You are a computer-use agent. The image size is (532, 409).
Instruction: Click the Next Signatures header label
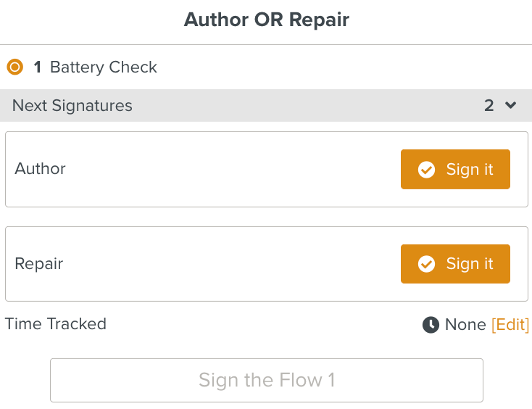72,106
